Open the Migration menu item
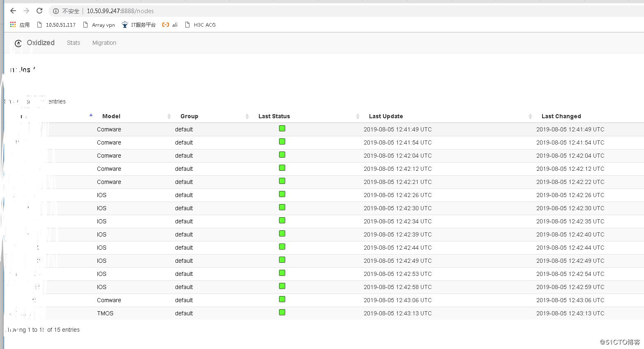Screen dimensions: 644x349 (104, 43)
